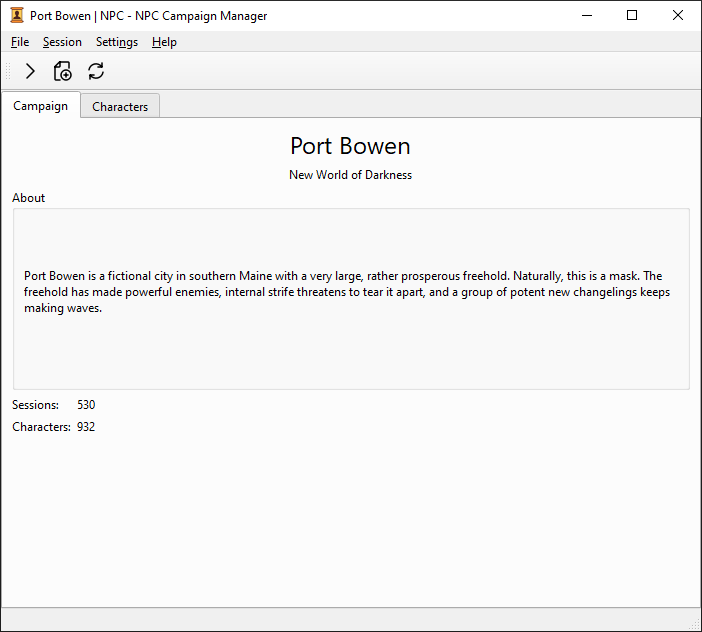Open the Settings menu
Viewport: 702px width, 632px height.
coord(117,42)
